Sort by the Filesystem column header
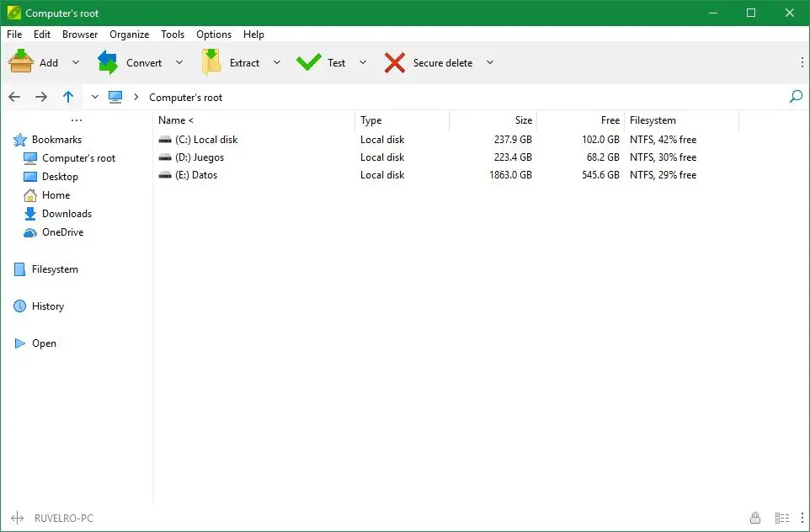Viewport: 810px width, 532px height. click(682, 120)
